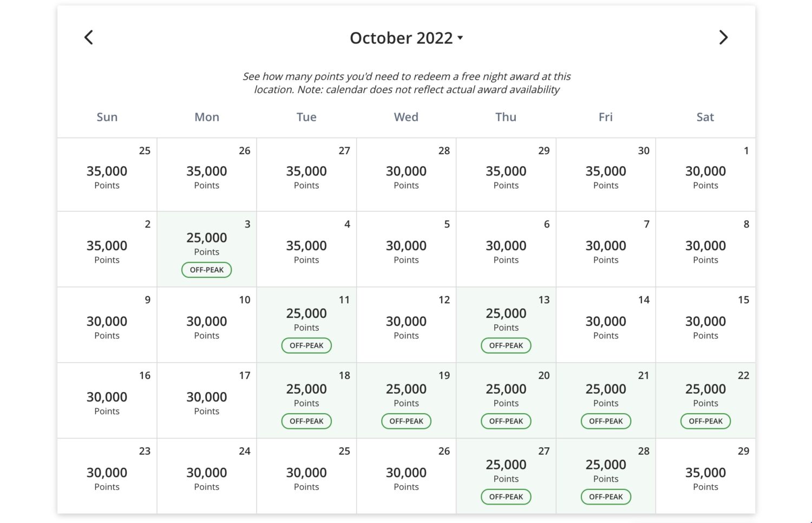Select Saturday October 1 cell
The height and width of the screenshot is (523, 812).
coord(705,174)
